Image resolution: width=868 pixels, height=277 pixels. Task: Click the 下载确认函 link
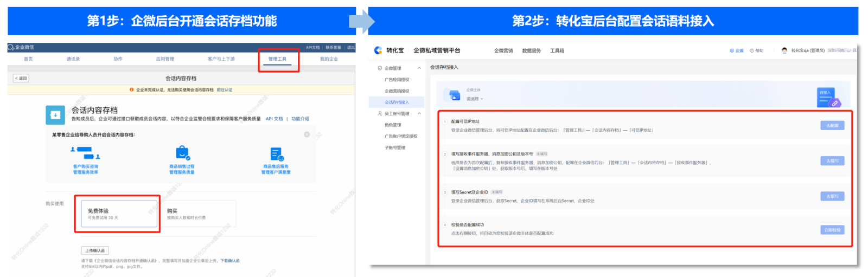point(230,261)
